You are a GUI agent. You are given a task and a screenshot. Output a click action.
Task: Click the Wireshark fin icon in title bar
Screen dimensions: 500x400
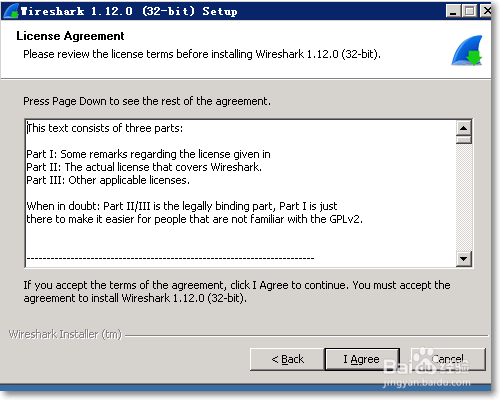[11, 11]
